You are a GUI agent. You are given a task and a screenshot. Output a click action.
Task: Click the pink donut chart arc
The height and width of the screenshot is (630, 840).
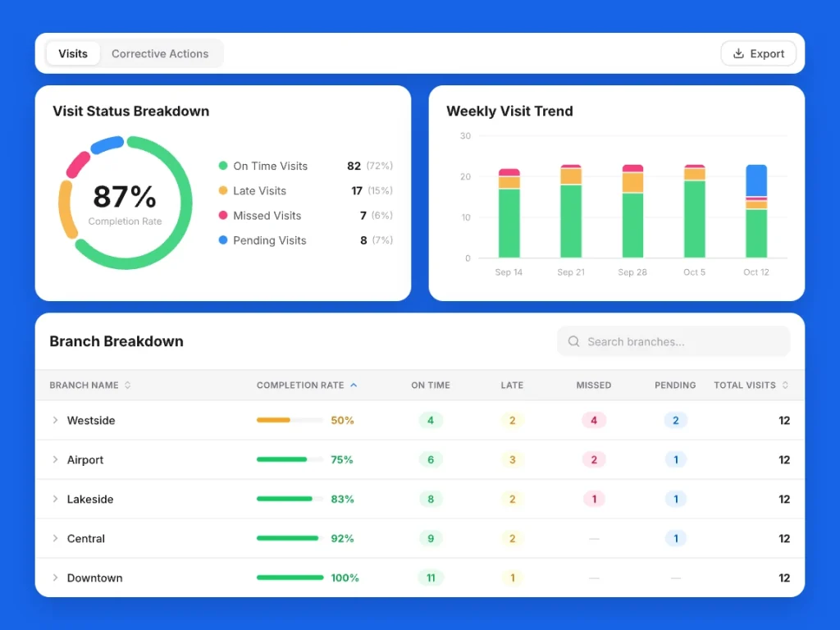click(x=78, y=164)
